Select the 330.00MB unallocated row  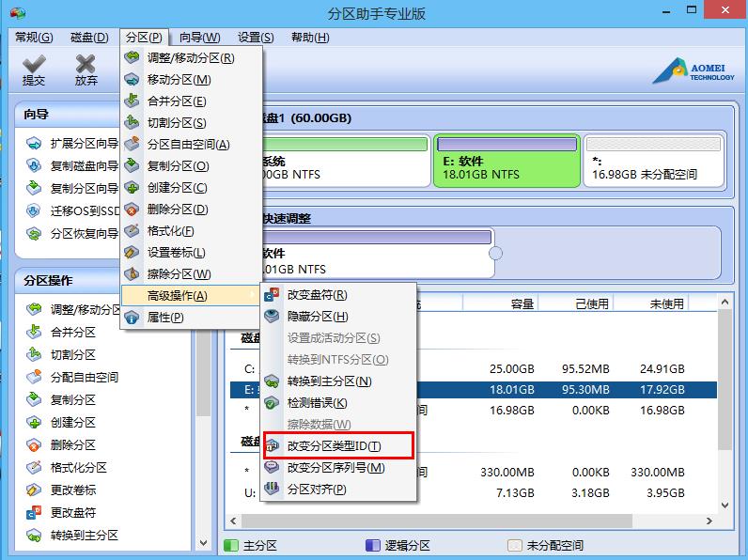pyautogui.click(x=474, y=473)
